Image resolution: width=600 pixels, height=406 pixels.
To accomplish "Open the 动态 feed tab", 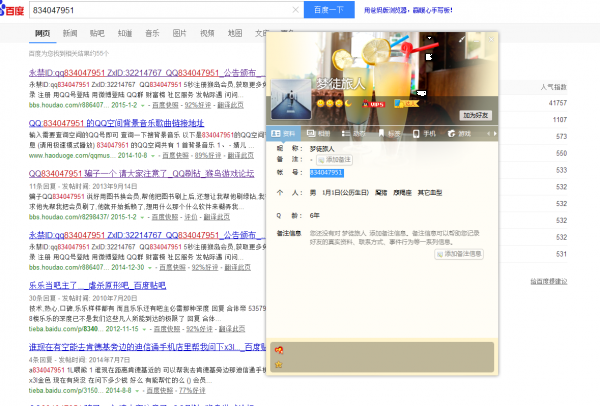I will click(x=354, y=134).
